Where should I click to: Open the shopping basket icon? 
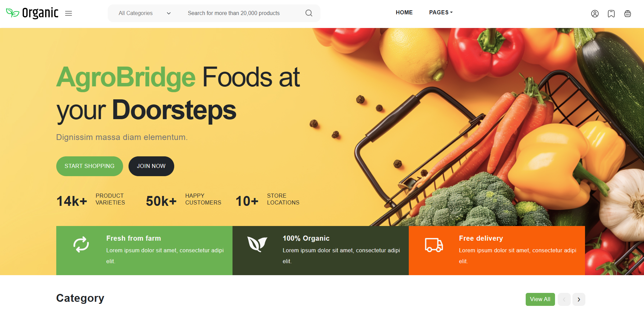628,14
